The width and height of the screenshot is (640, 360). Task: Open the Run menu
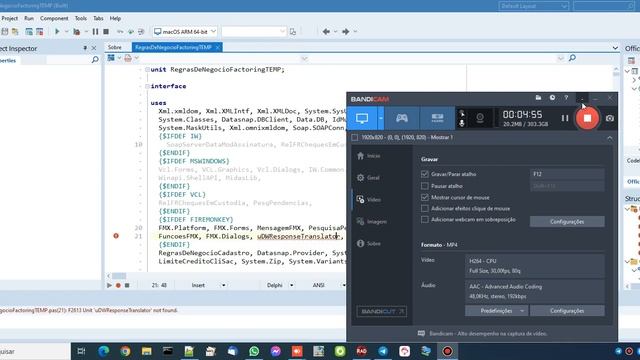click(29, 18)
